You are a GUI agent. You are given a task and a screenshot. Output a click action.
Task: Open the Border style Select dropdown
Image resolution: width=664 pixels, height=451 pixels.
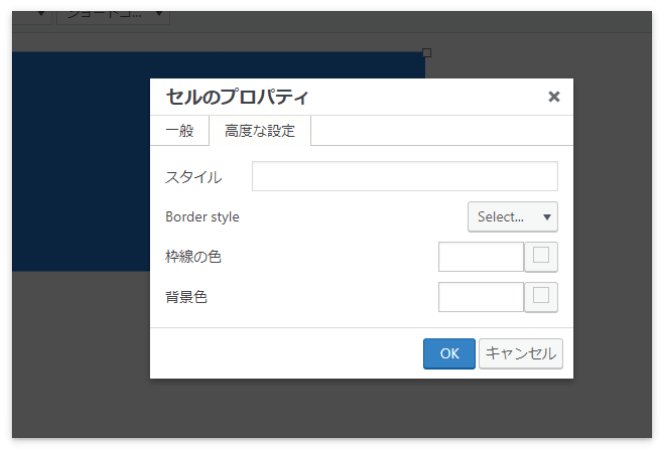[512, 217]
